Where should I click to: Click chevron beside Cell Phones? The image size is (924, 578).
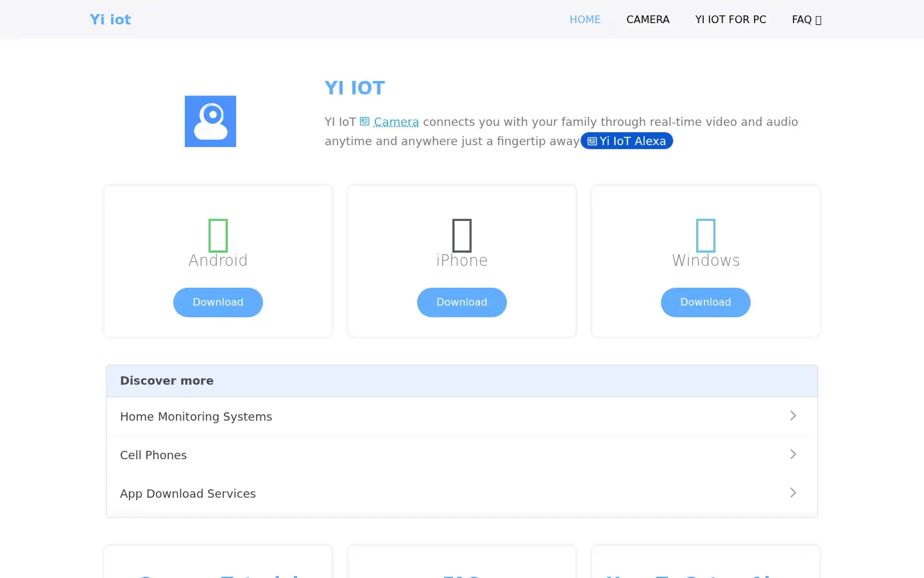click(x=793, y=454)
